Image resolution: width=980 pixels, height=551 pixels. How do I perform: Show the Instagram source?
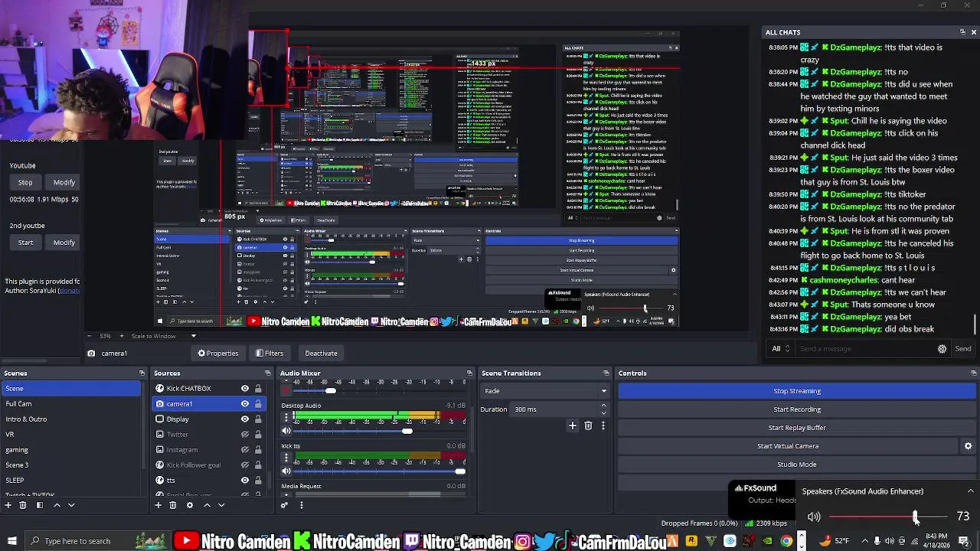pyautogui.click(x=245, y=450)
